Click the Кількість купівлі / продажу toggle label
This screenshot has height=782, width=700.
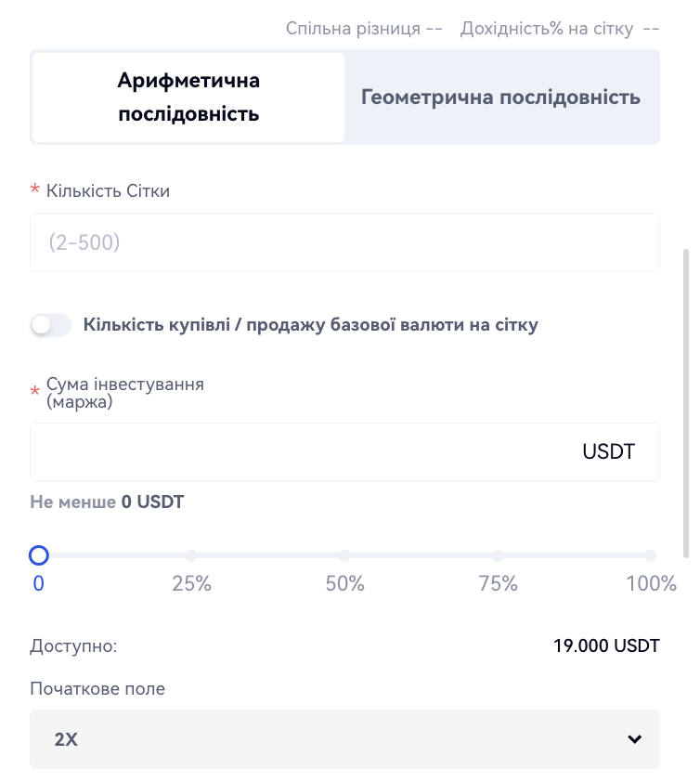point(310,325)
